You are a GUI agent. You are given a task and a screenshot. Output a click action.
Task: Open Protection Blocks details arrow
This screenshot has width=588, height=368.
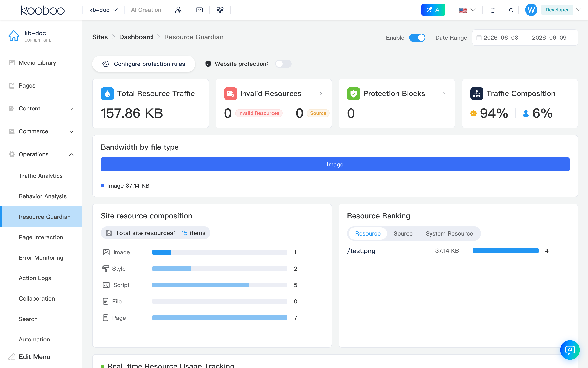444,94
